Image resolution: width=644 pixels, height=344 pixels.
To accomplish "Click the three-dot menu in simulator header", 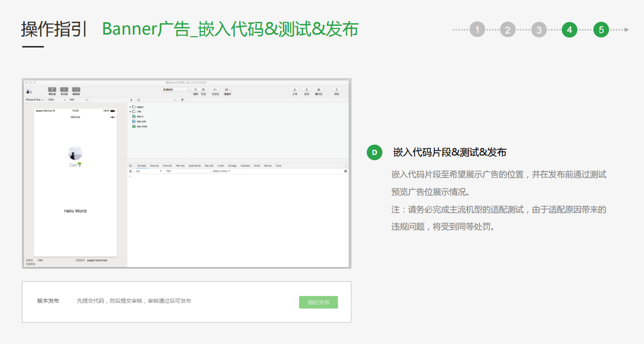I will [113, 117].
